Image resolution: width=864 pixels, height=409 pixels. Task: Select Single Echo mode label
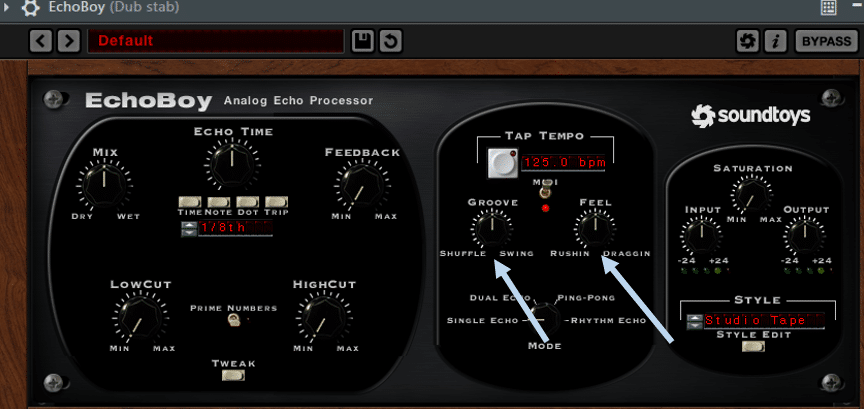click(x=483, y=320)
